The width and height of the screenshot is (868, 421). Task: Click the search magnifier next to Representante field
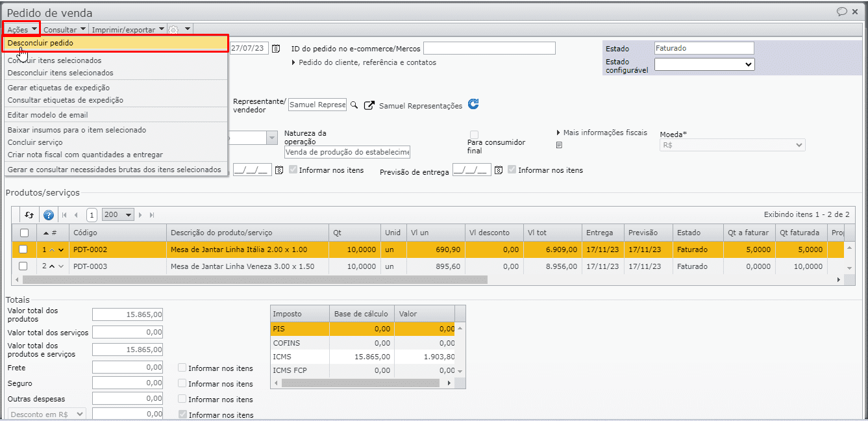[354, 105]
